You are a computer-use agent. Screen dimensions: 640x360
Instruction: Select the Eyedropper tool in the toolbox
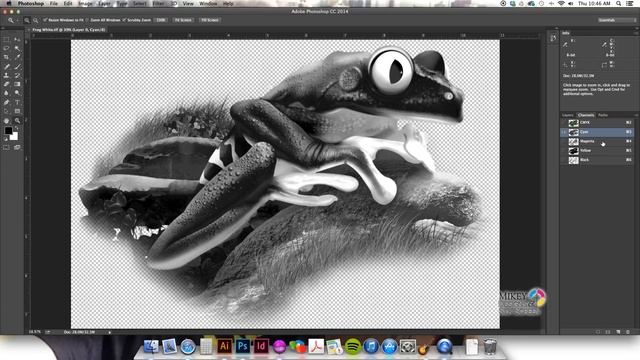pos(17,57)
